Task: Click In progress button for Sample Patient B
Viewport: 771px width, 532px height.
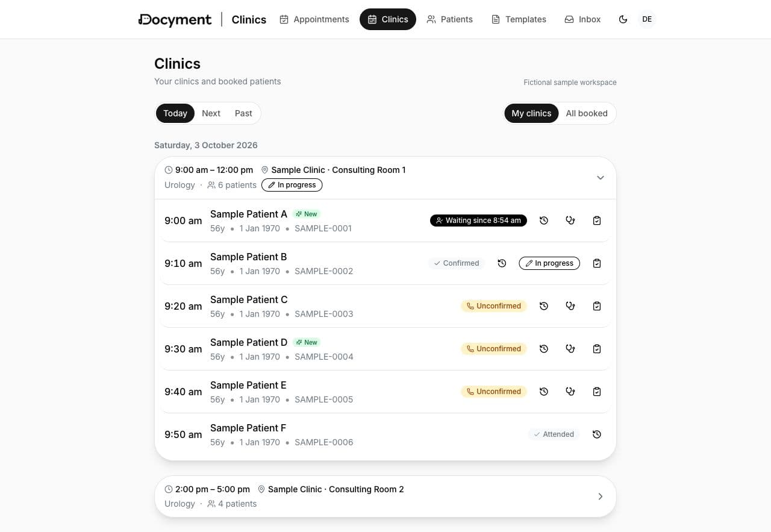Action: click(549, 263)
